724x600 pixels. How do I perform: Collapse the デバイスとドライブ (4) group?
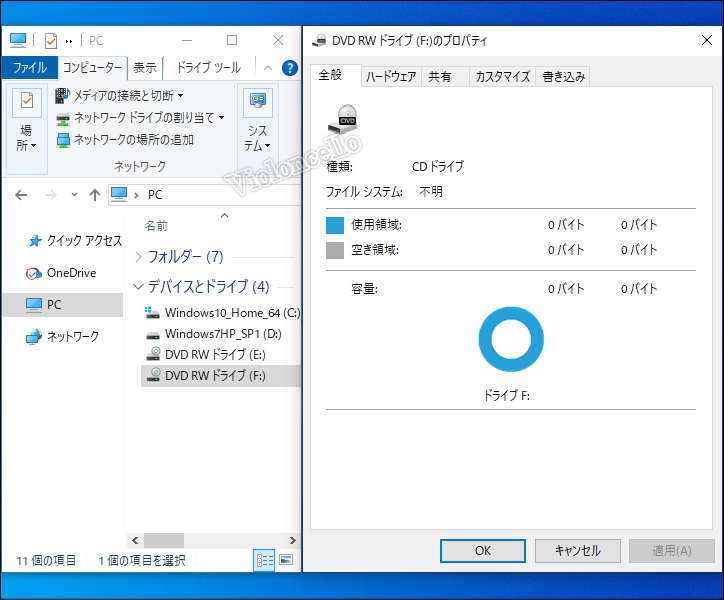tap(138, 287)
